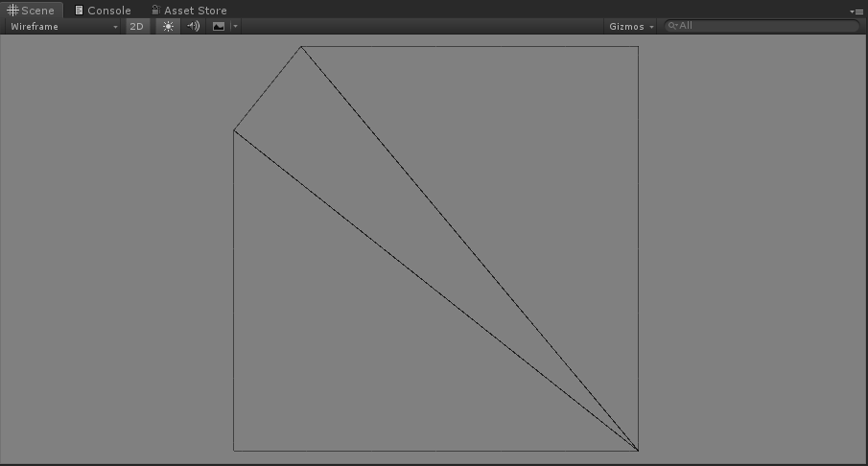Expand the effects options dropdown arrow
Screen dimensions: 868x466
click(x=235, y=26)
